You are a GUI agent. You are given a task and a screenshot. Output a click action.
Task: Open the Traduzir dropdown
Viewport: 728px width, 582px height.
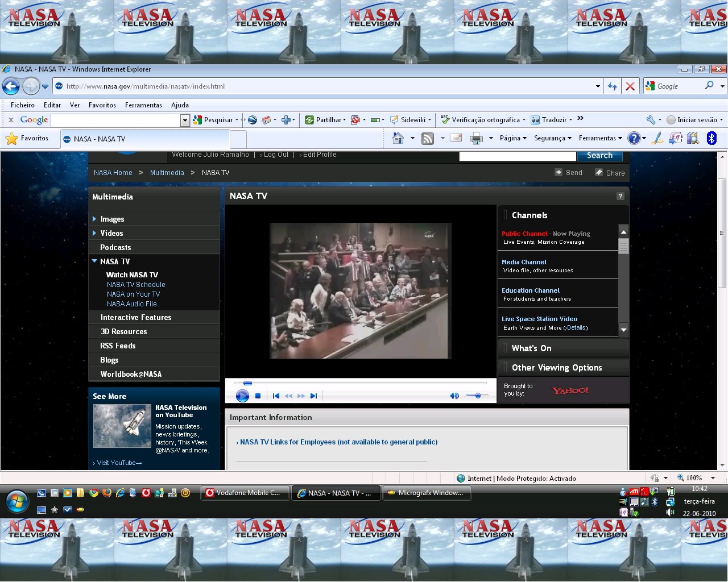570,120
